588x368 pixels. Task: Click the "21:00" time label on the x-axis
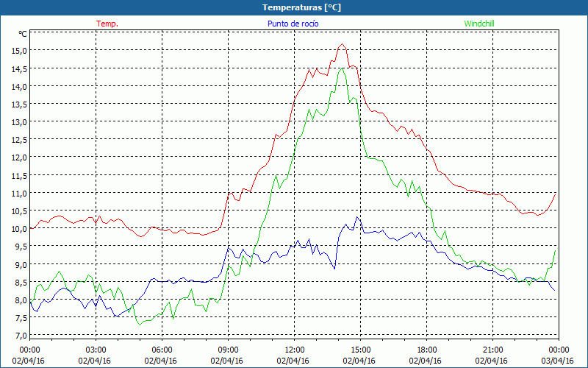click(x=492, y=350)
